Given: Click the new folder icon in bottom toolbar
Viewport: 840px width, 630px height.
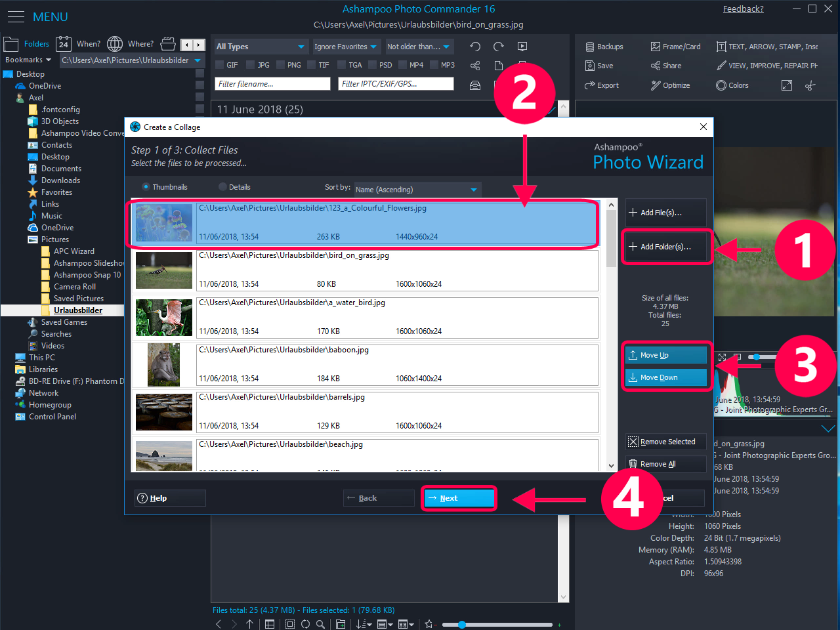Looking at the screenshot, I should tap(341, 624).
